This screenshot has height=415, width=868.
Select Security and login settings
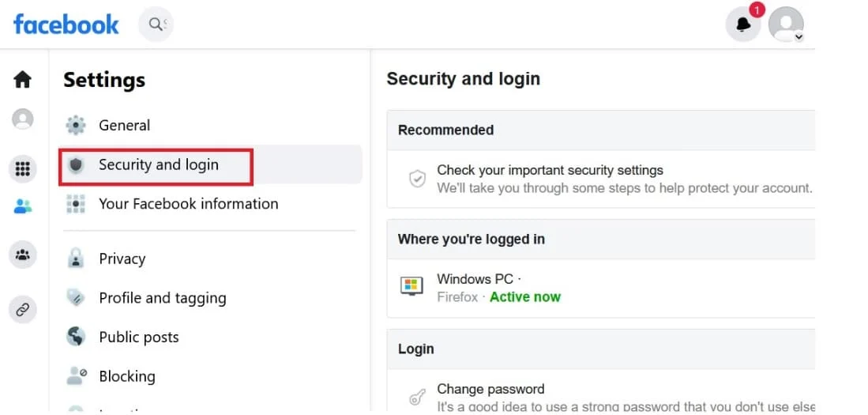(210, 164)
